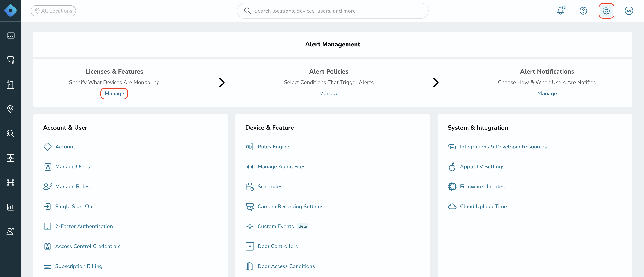This screenshot has width=644, height=277.
Task: Open the locations pin sidebar icon
Action: (11, 109)
